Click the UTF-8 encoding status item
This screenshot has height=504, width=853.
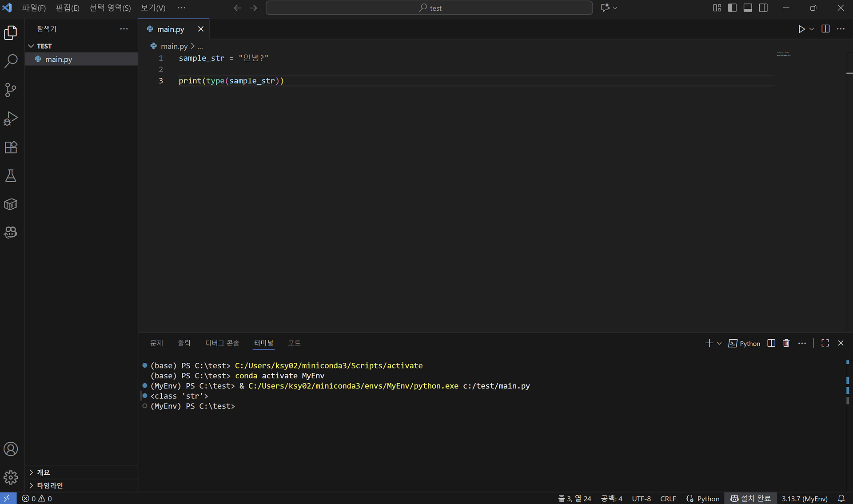tap(641, 499)
